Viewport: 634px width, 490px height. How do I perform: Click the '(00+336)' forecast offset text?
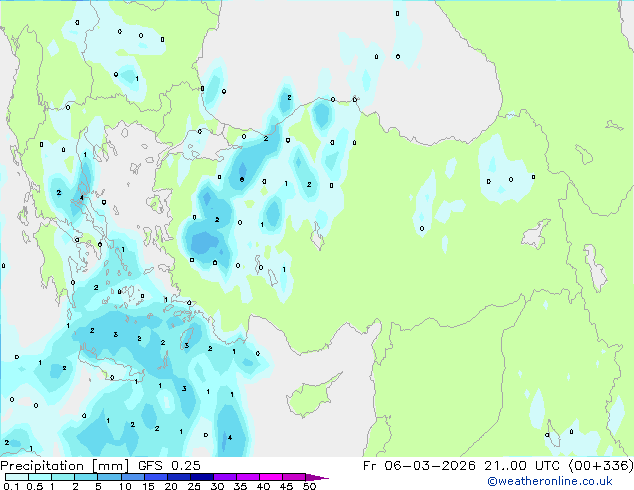coord(601,466)
